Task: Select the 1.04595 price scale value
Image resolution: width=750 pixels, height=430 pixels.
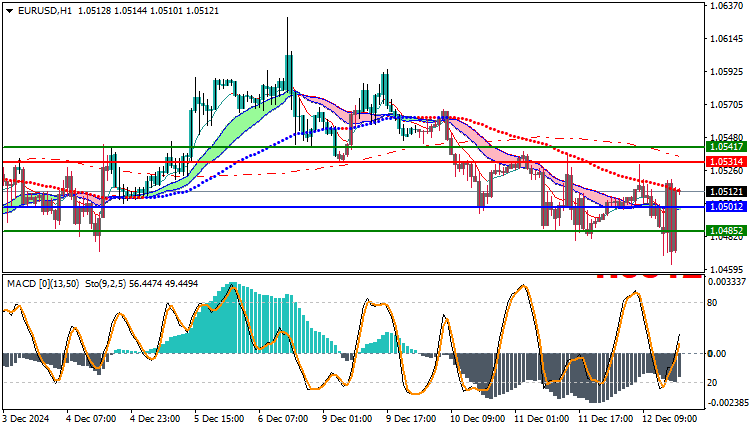Action: [727, 269]
